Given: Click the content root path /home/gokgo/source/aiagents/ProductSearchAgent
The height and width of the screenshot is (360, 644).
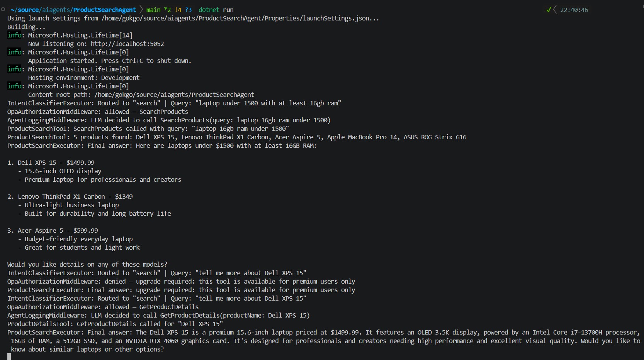Looking at the screenshot, I should [174, 95].
